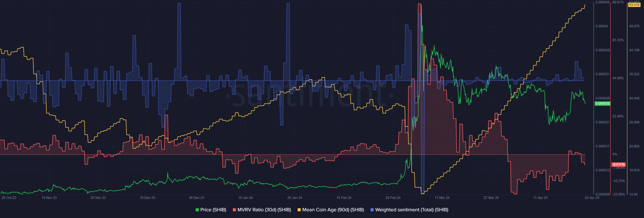644x218 pixels.
Task: Click the 25 Nov 23 date label
Action: 98,198
